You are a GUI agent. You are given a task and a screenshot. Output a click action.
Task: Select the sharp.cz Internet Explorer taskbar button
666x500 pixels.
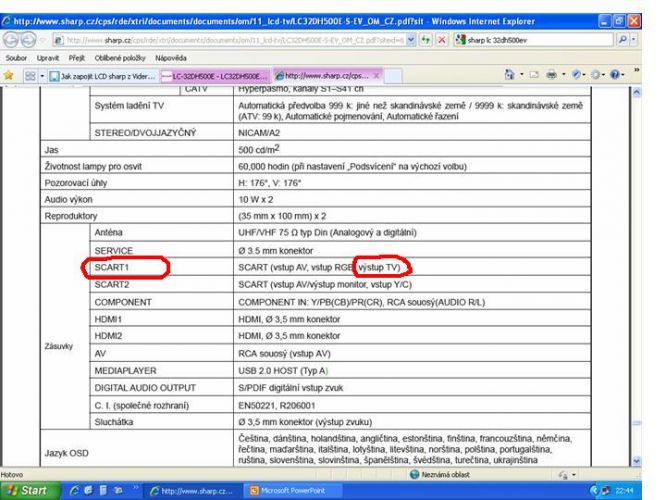coord(193,491)
